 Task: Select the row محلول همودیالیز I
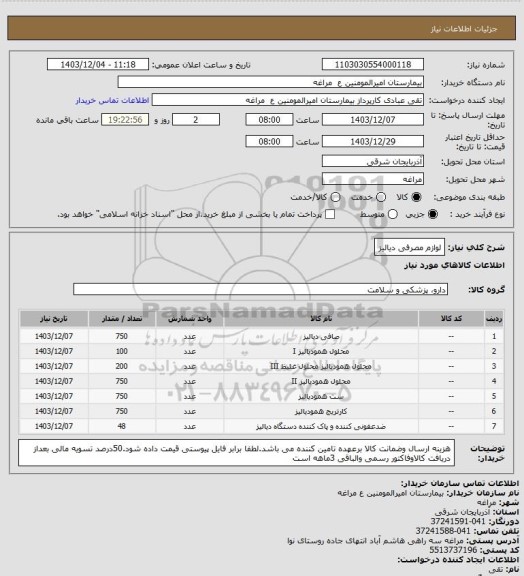[x=262, y=351]
